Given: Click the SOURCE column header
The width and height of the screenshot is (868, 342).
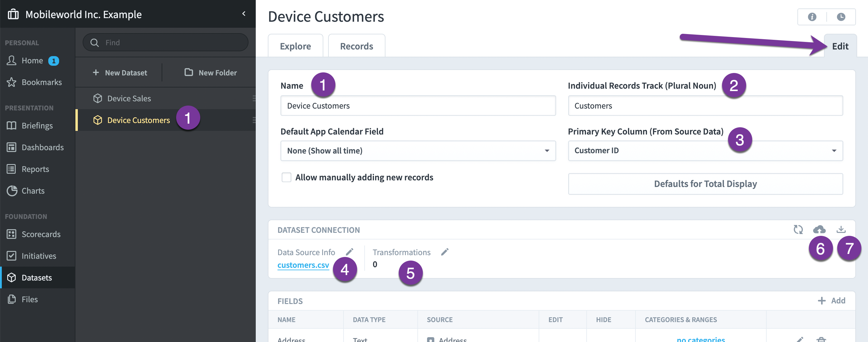Looking at the screenshot, I should 440,320.
